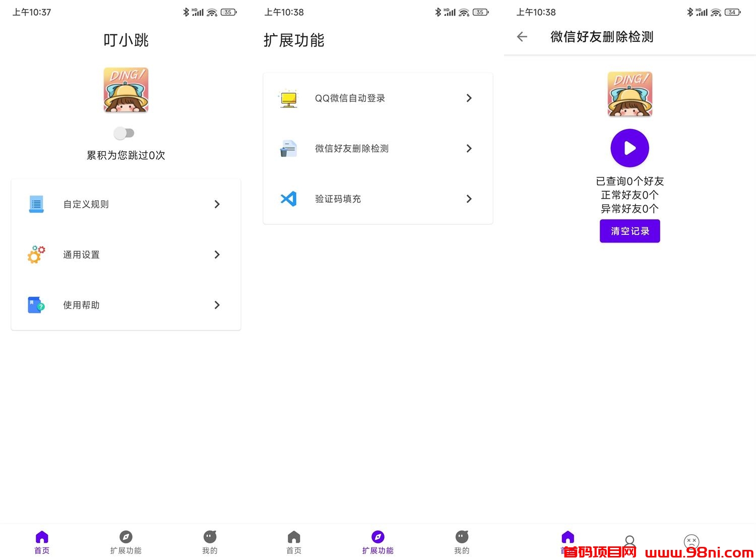
Task: Click the DING avatar on 叮小跳 home screen
Action: pyautogui.click(x=126, y=90)
